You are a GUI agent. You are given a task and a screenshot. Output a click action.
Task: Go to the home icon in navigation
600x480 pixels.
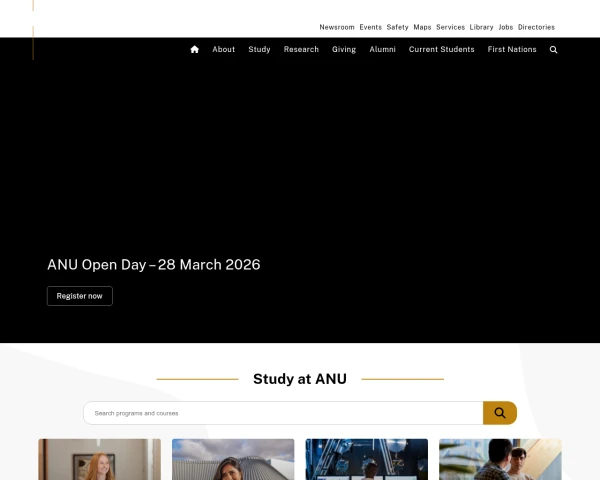tap(194, 49)
